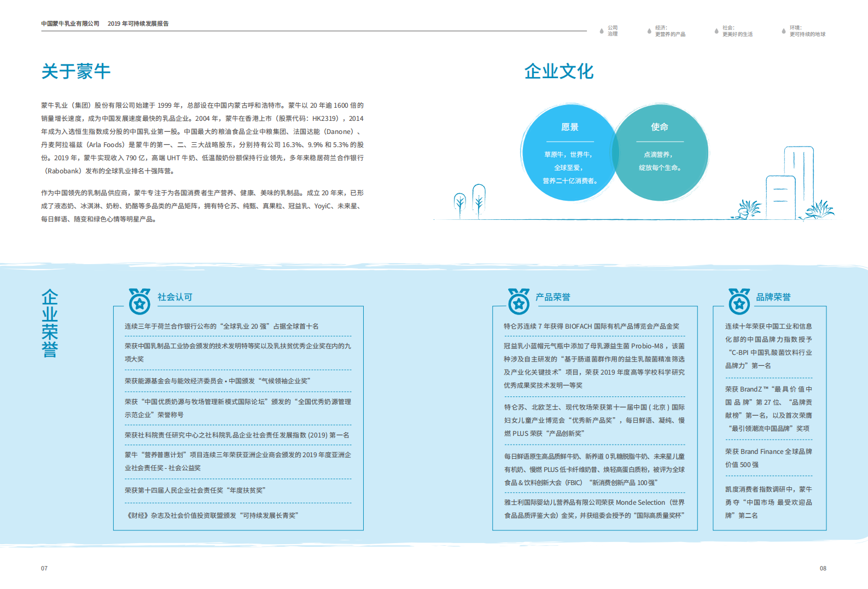Open the 公司治理 section tab
868x589 pixels.
coord(613,31)
